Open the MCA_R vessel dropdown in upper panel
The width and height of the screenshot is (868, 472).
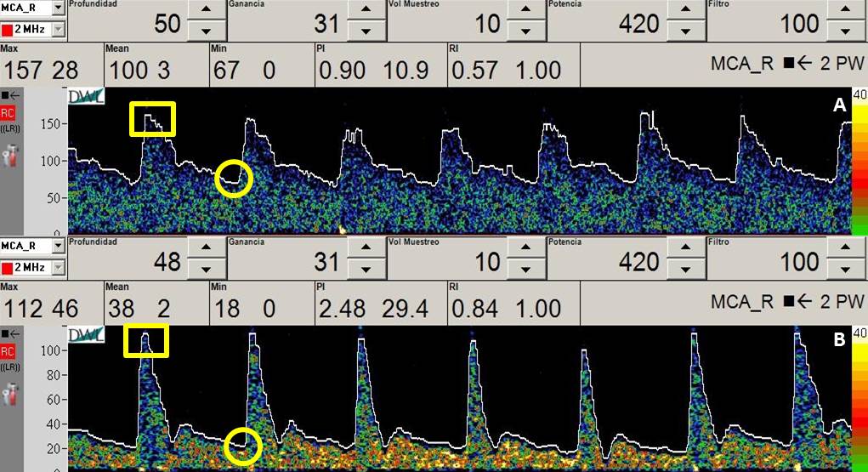[58, 8]
